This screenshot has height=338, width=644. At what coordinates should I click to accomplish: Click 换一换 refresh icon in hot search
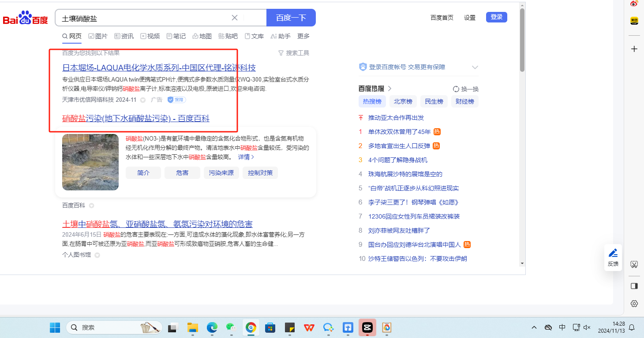(x=456, y=89)
